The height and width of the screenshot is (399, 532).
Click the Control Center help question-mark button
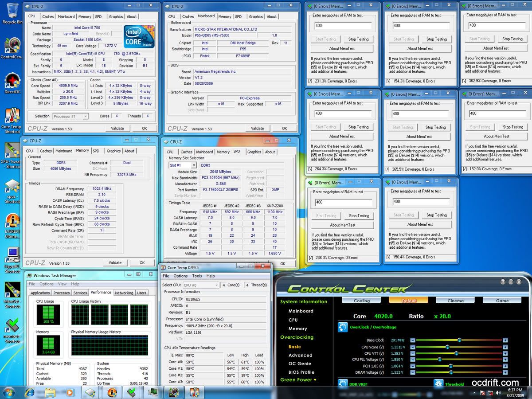(x=503, y=282)
